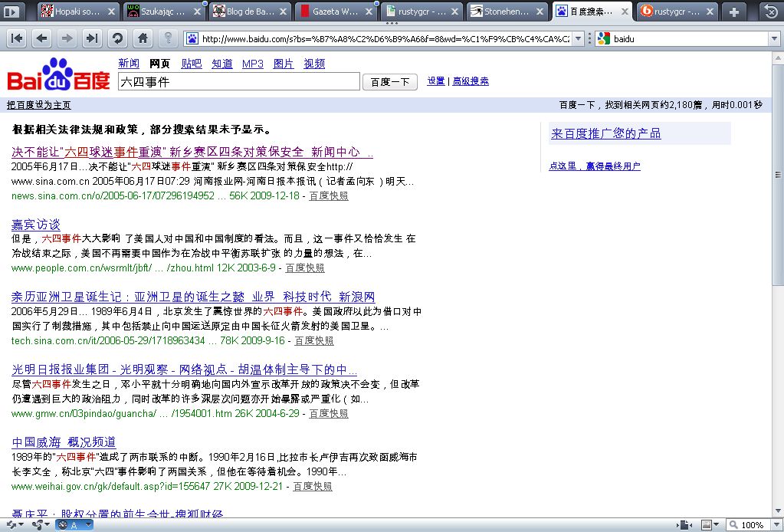Go back to the previous page
The image size is (784, 532).
click(x=41, y=38)
